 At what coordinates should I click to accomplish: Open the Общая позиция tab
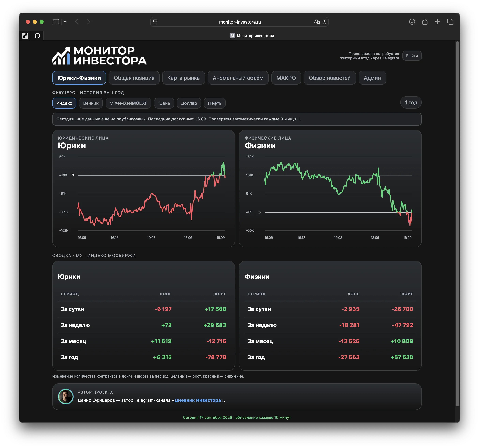point(134,78)
